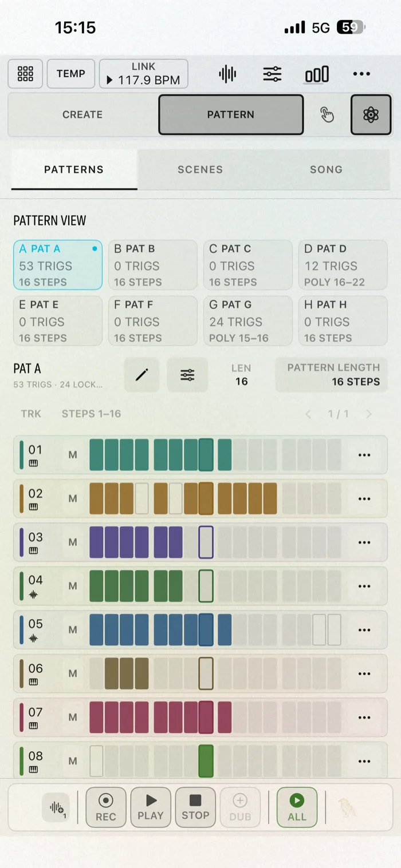Screen dimensions: 401x868
Task: Switch to the SONG tab
Action: (x=326, y=169)
